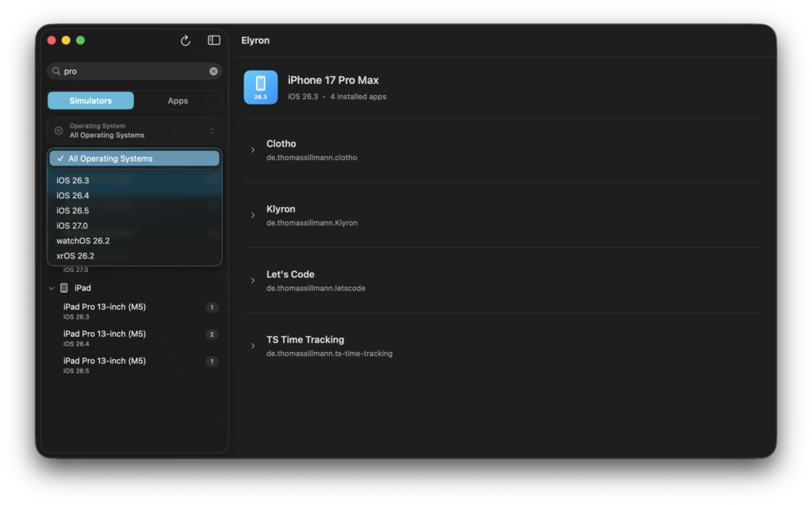Choose iOS 27.0 from the list
This screenshot has height=505, width=812.
click(x=134, y=225)
